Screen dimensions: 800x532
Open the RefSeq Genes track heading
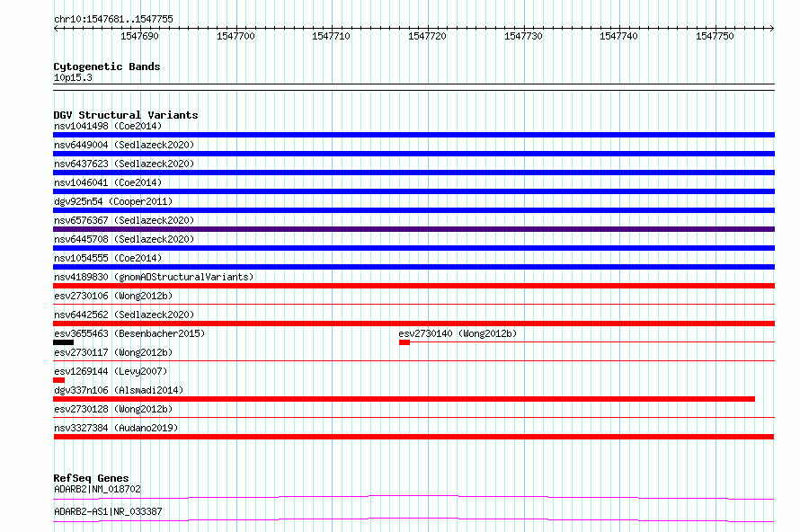(91, 478)
